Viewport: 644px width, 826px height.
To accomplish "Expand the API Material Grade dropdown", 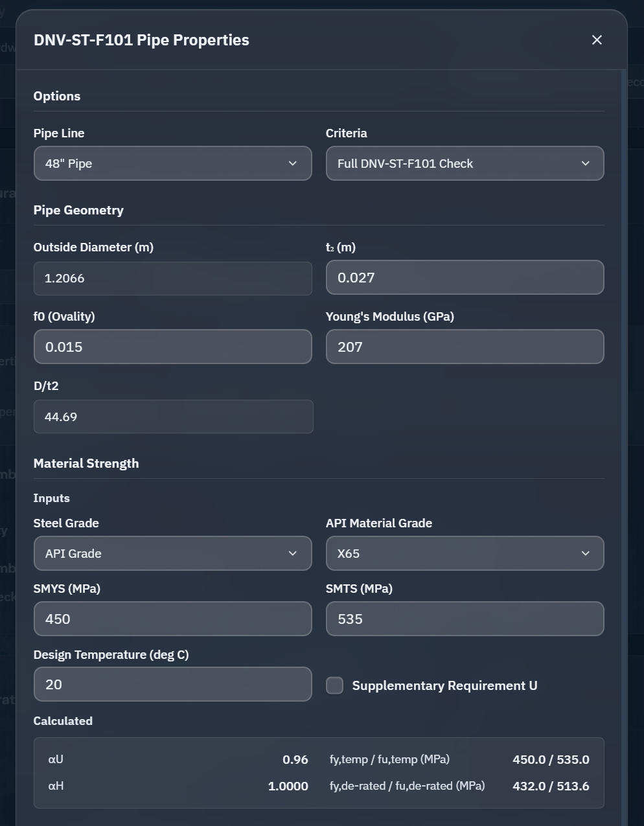I will pos(465,553).
